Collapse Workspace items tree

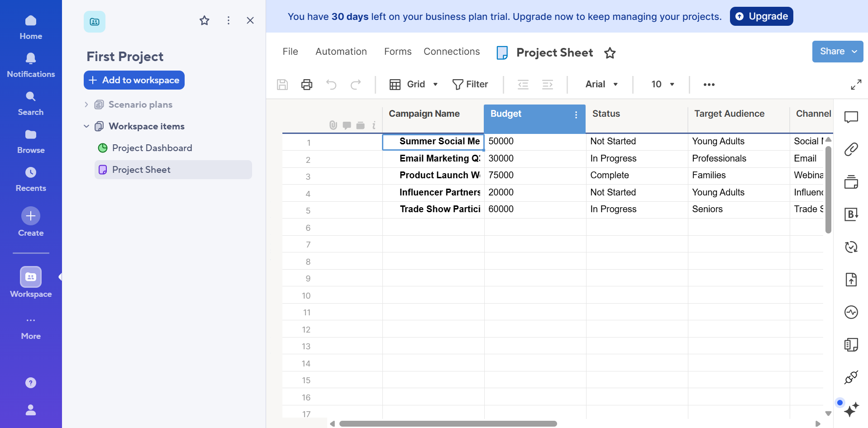[86, 126]
